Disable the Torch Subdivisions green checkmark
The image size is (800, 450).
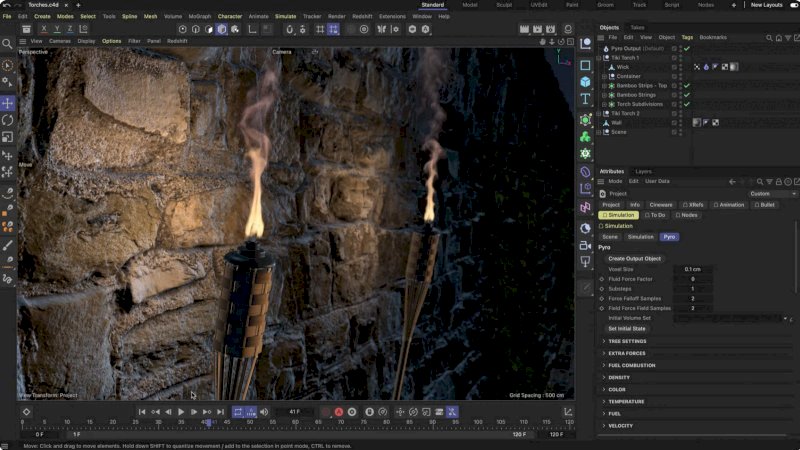[x=687, y=104]
